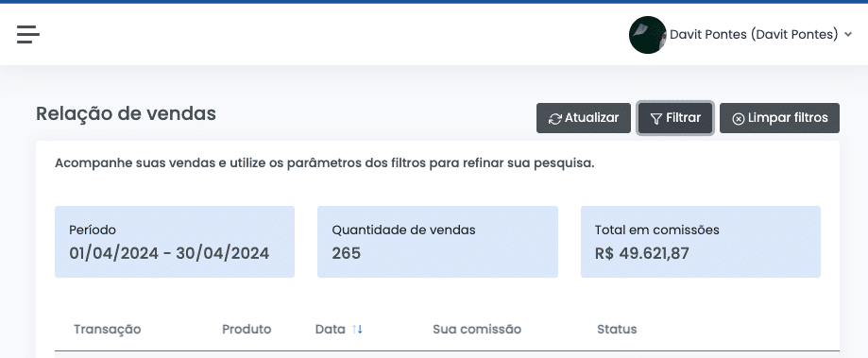Open the Filtrar filter panel
Screen dimensions: 868x358
[x=674, y=118]
